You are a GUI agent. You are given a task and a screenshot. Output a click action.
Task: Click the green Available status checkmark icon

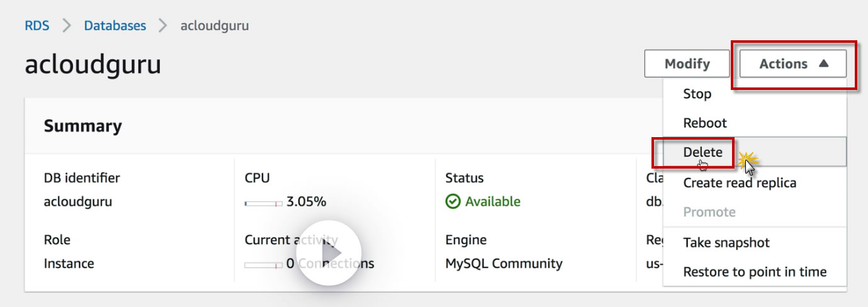click(453, 201)
